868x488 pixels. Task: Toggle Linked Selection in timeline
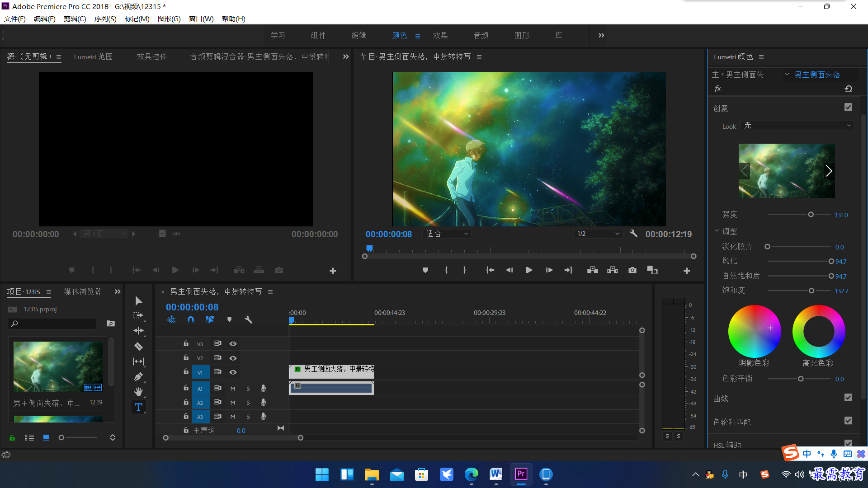pos(210,319)
